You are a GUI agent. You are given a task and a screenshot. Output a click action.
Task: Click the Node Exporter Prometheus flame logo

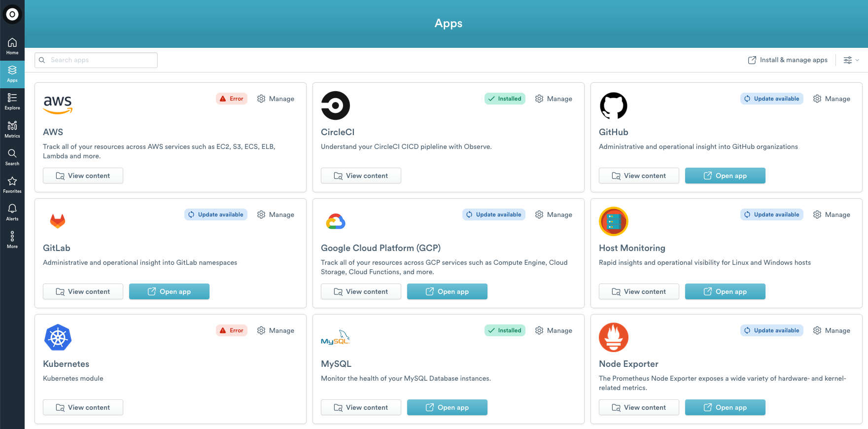(614, 337)
